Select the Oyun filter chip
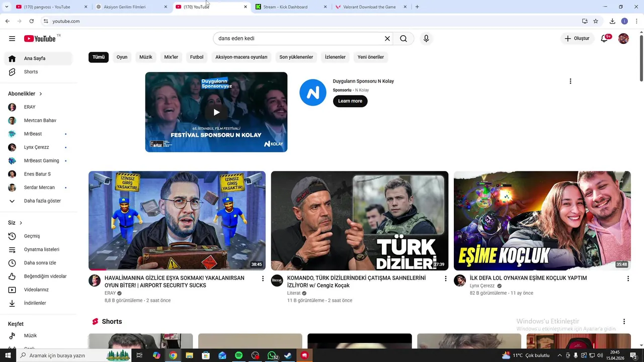644x362 pixels. 122,57
